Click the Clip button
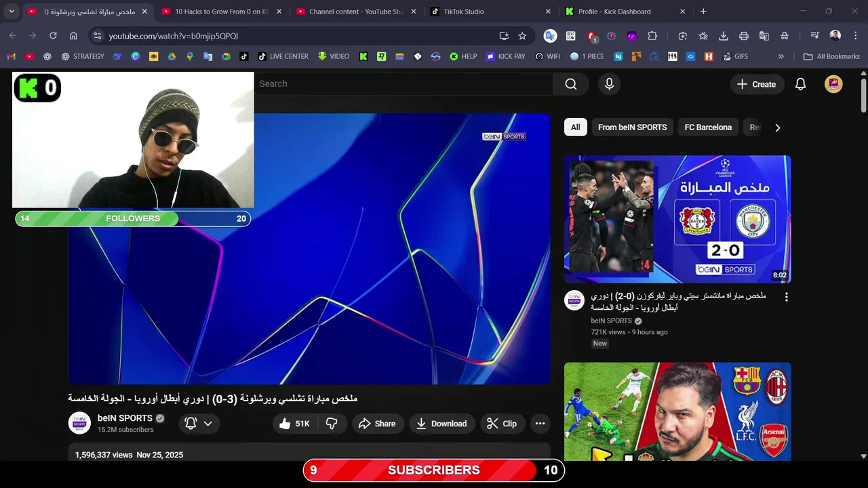868x488 pixels. click(x=502, y=424)
